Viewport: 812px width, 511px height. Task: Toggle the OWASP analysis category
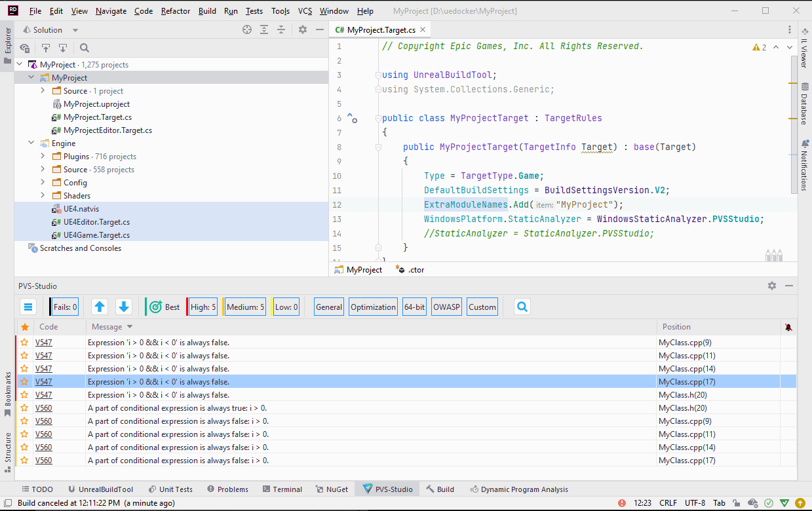click(x=446, y=306)
